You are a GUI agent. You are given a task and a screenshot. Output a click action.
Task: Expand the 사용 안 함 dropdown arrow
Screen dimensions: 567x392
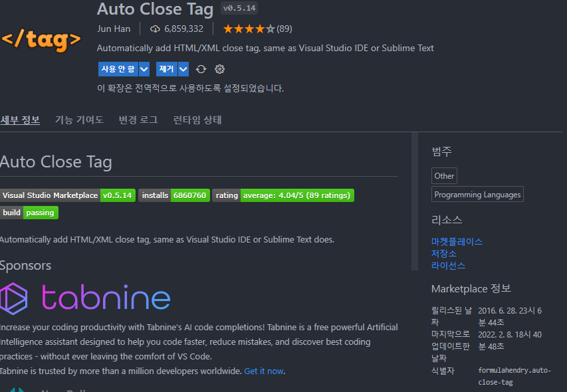pos(144,69)
